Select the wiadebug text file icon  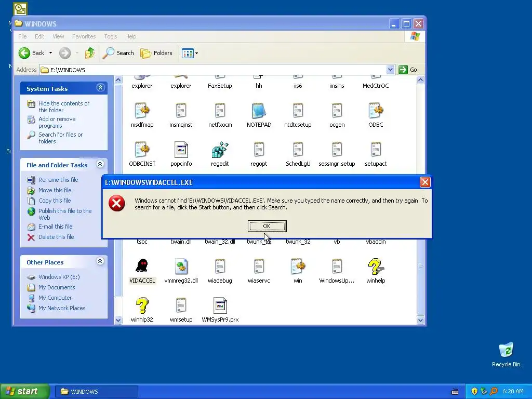coord(220,267)
